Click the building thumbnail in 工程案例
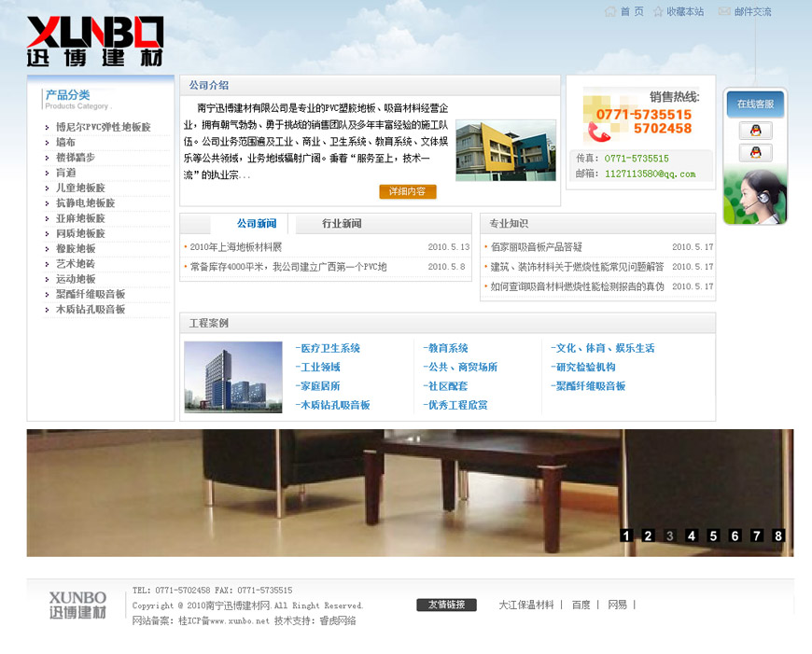 click(232, 377)
